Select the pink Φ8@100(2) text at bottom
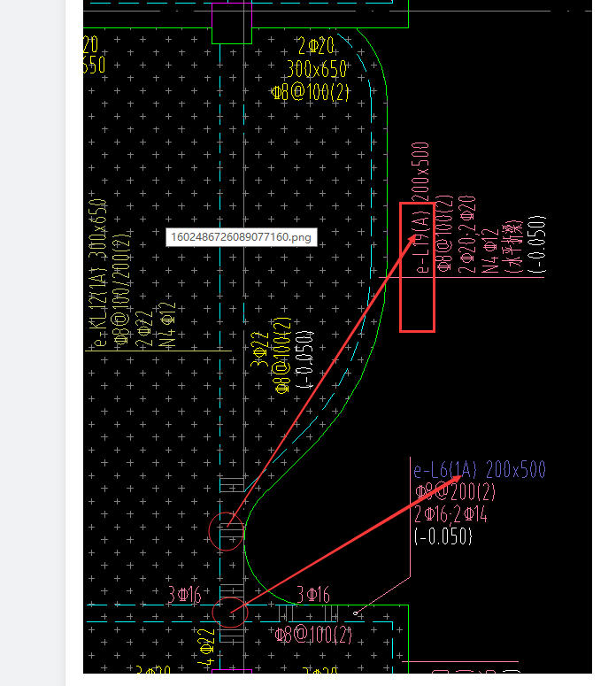616x686 pixels. (x=313, y=635)
